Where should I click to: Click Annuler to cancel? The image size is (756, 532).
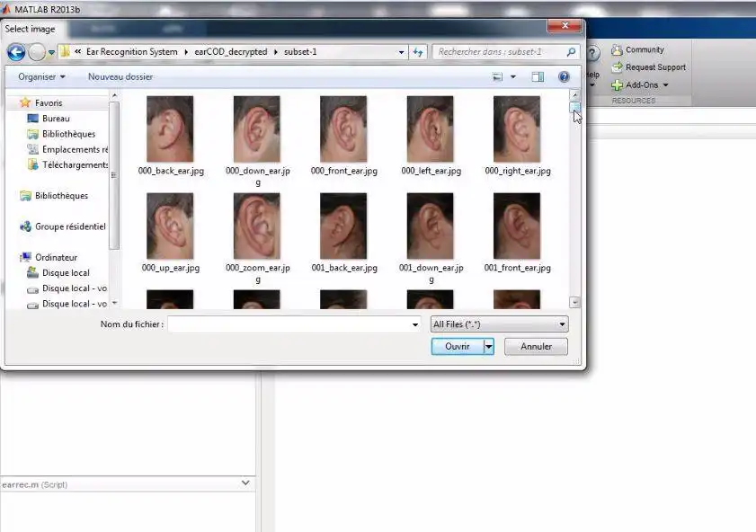point(536,347)
